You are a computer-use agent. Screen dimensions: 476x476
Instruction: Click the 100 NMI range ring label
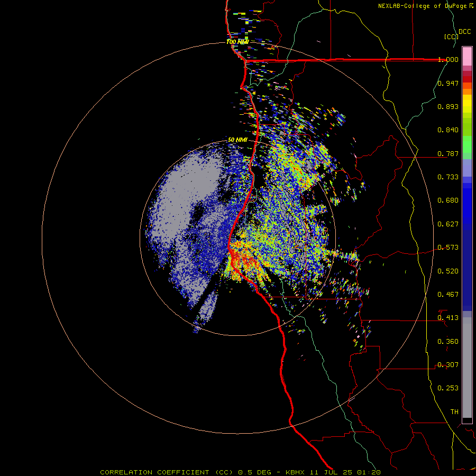[237, 42]
